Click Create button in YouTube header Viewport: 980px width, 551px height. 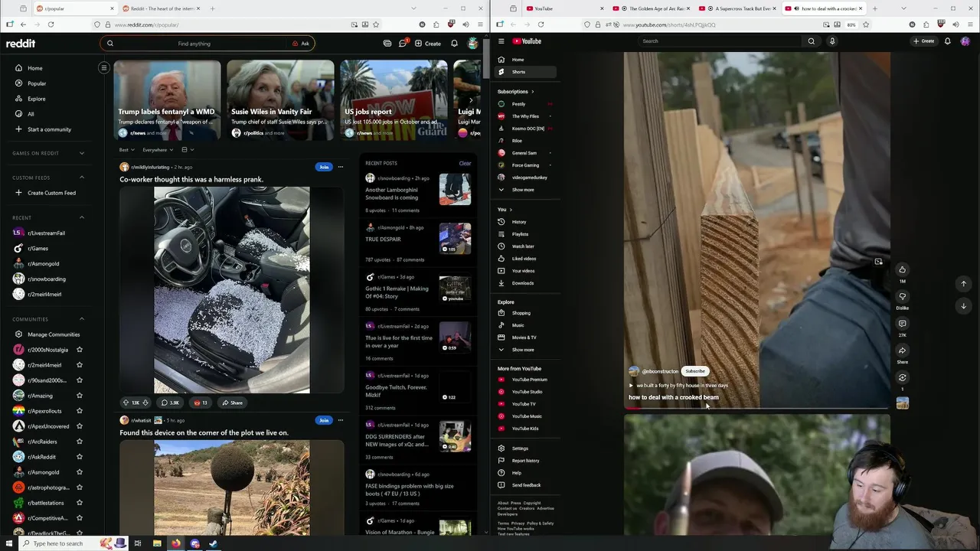tap(923, 41)
